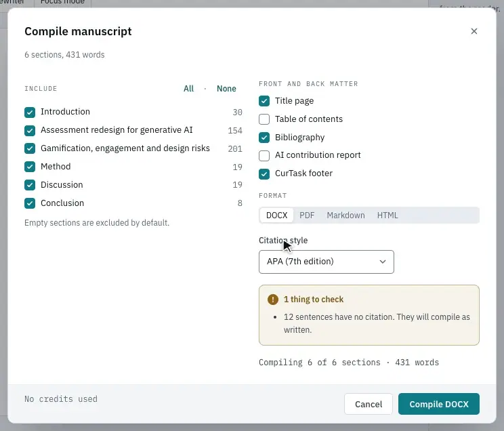
Task: Close the Compile manuscript dialog
Action: point(474,31)
